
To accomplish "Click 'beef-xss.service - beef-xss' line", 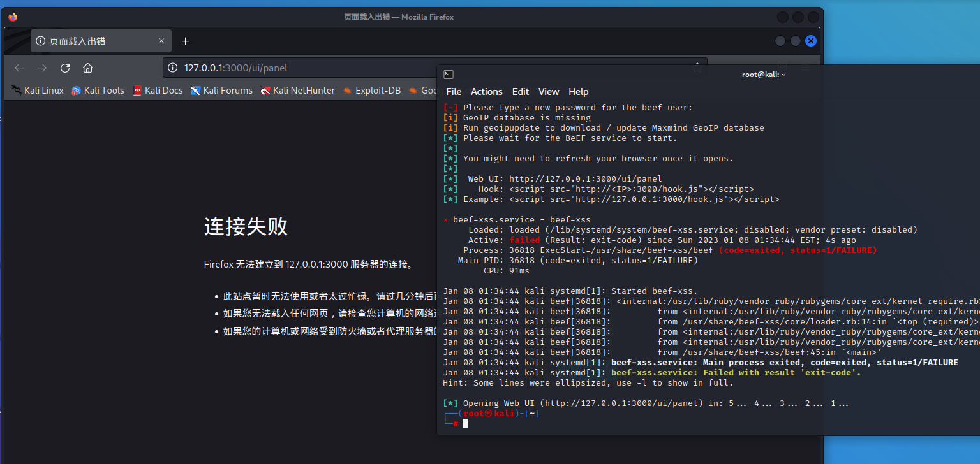I will pyautogui.click(x=517, y=219).
